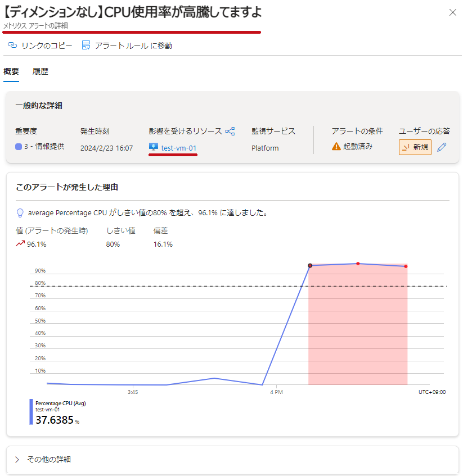463x476 pixels.
Task: Click the alert rule document icon
Action: pyautogui.click(x=86, y=45)
